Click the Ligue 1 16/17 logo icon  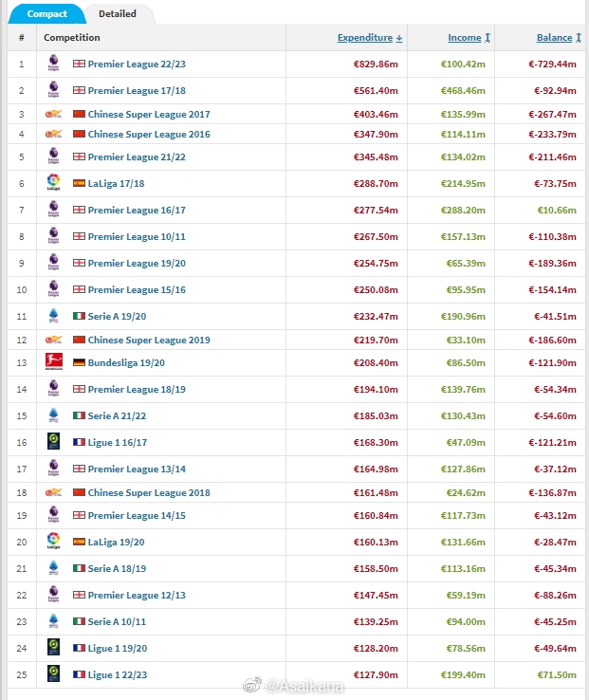tap(53, 441)
